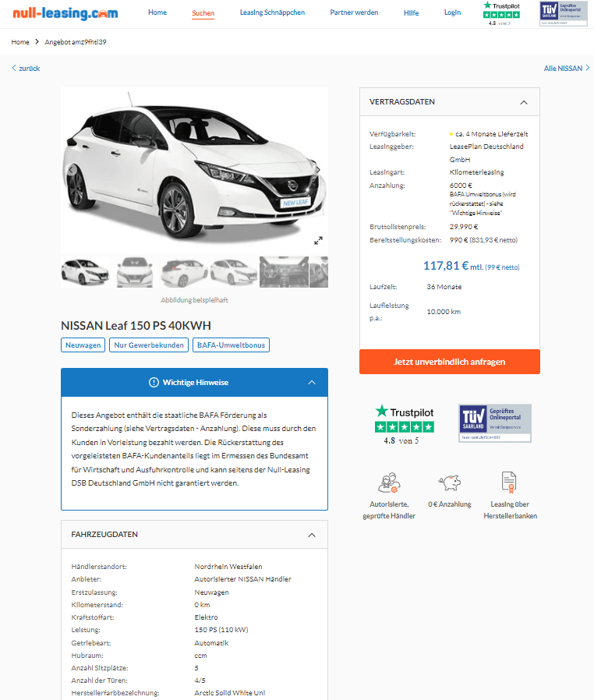Click the Nur Gewerbekunden tag
594x700 pixels.
(x=149, y=345)
